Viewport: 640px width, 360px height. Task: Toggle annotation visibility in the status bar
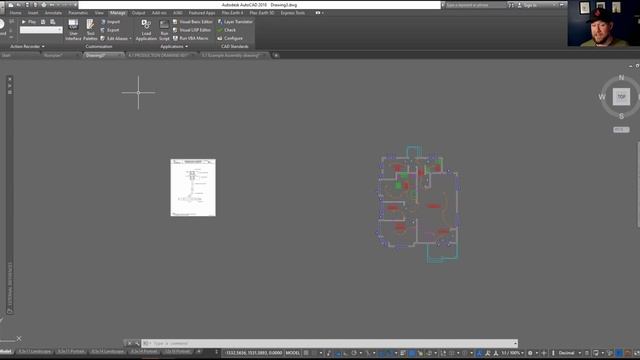479,353
